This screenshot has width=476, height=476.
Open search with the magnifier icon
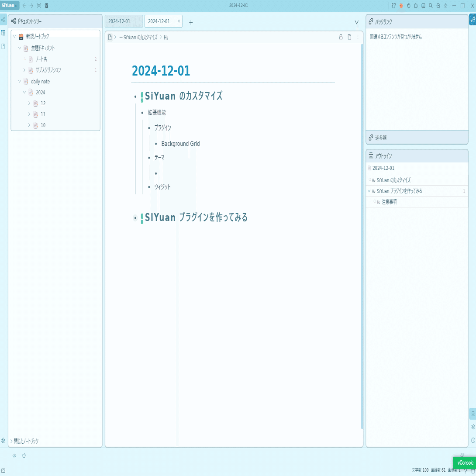pyautogui.click(x=431, y=6)
